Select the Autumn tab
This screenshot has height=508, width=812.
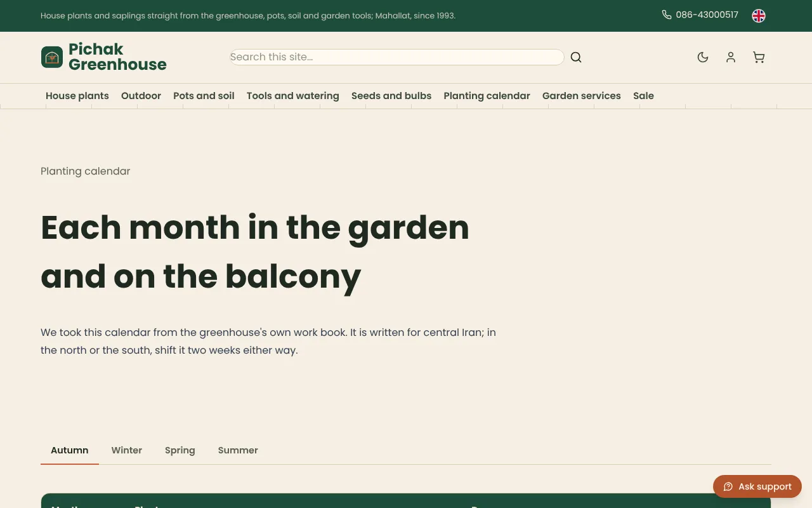coord(70,450)
